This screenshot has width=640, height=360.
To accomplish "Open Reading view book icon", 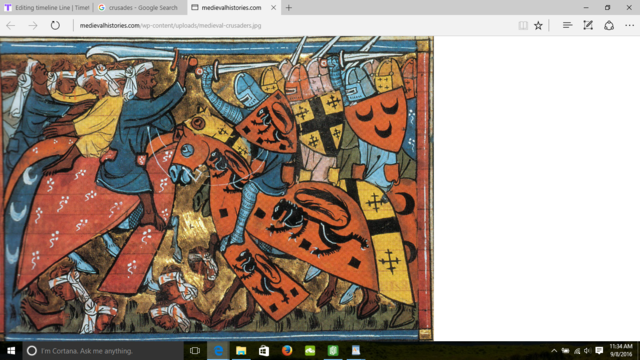I will [x=523, y=25].
